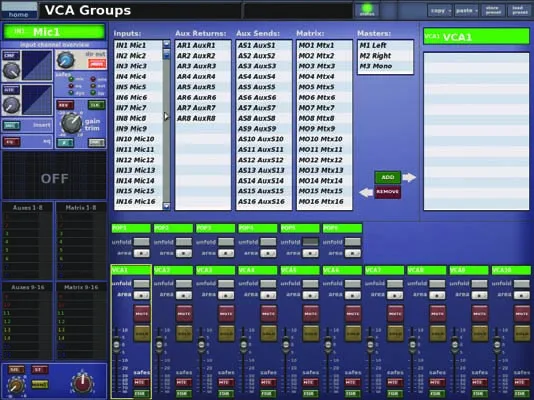
Task: Select MO1 Mtx1 matrix output
Action: (324, 45)
